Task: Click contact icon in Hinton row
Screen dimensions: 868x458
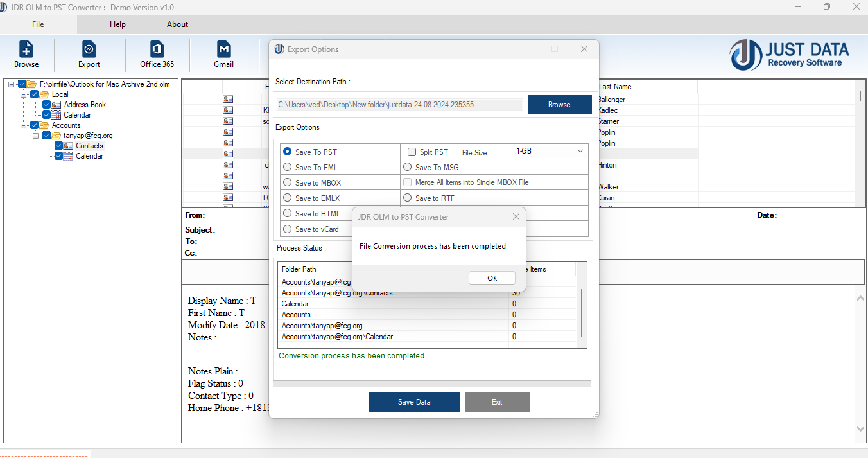Action: click(x=228, y=165)
